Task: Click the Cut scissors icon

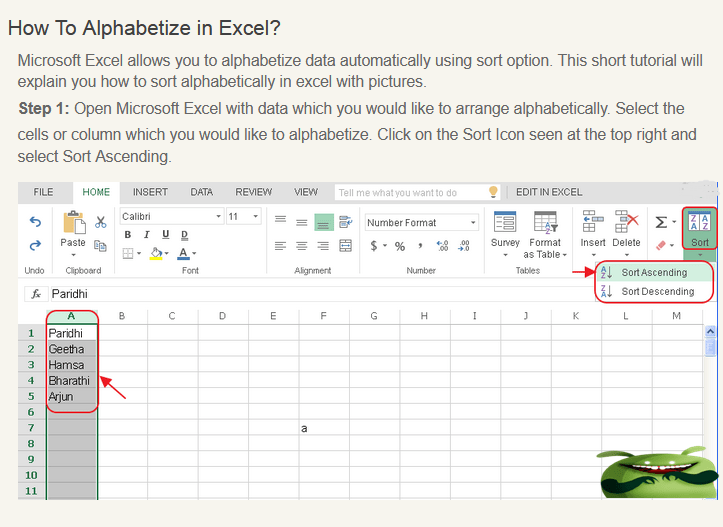Action: 101,222
